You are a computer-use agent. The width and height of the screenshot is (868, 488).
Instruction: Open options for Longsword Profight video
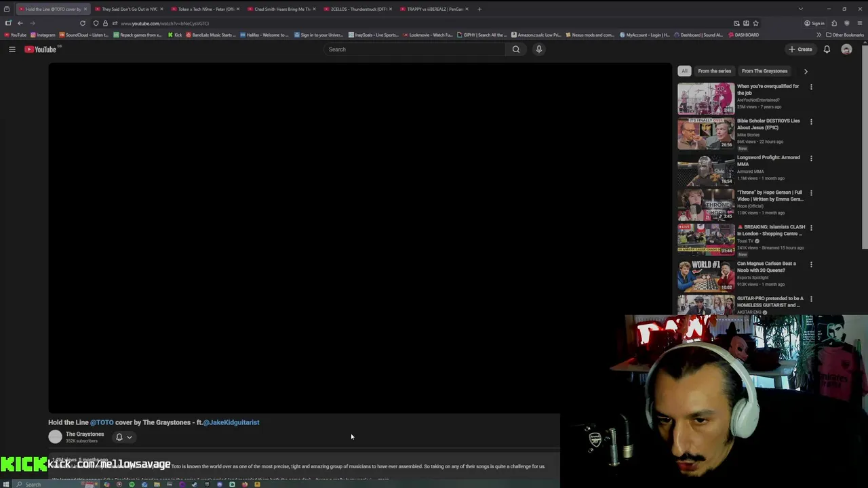click(x=811, y=158)
